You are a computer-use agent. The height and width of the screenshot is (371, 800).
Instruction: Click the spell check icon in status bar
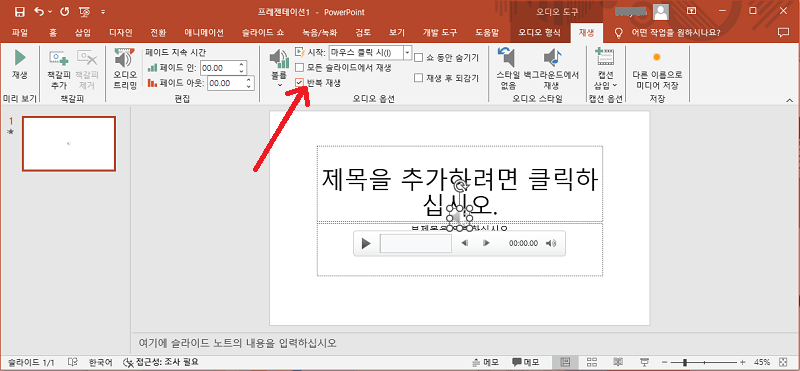point(73,362)
